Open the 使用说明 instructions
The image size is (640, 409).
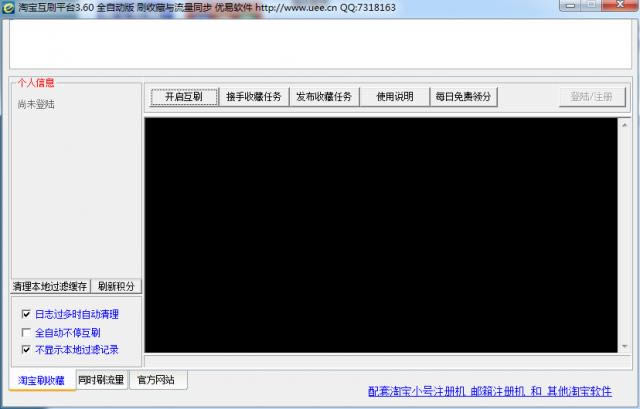[x=394, y=97]
